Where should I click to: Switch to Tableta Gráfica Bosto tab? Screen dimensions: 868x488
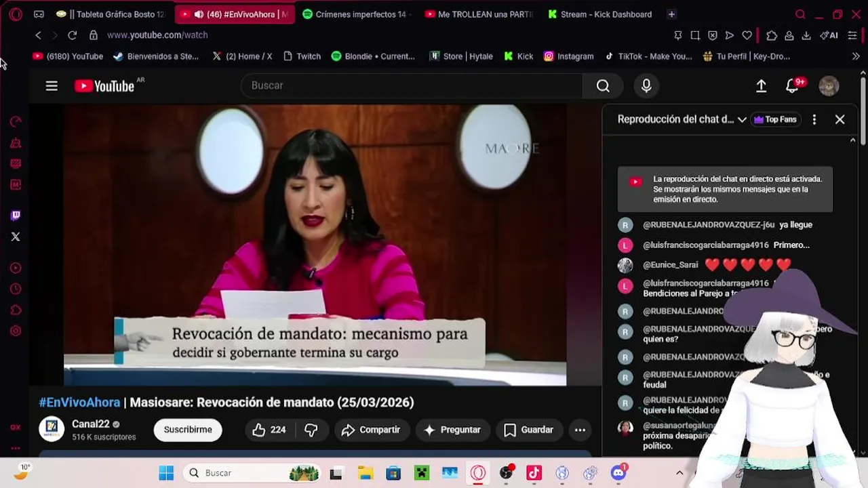[111, 14]
